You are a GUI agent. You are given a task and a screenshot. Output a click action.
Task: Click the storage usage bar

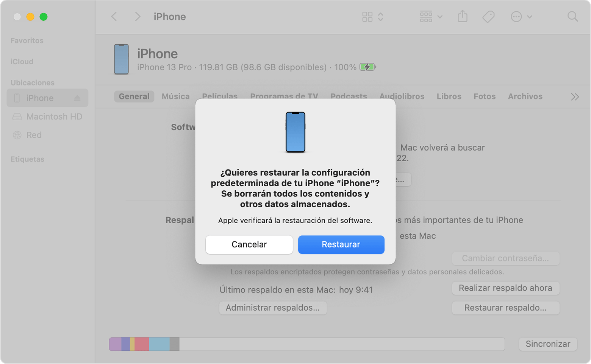tap(306, 344)
